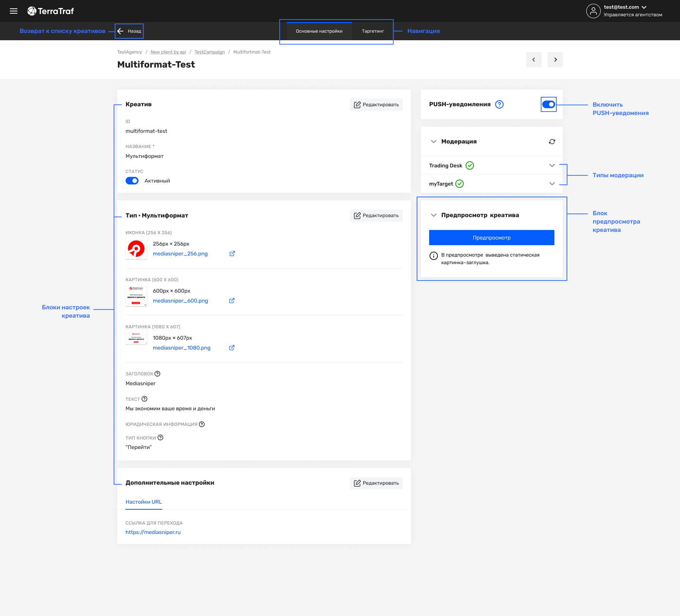Show help for Заголовок field
This screenshot has width=680, height=616.
pos(157,374)
